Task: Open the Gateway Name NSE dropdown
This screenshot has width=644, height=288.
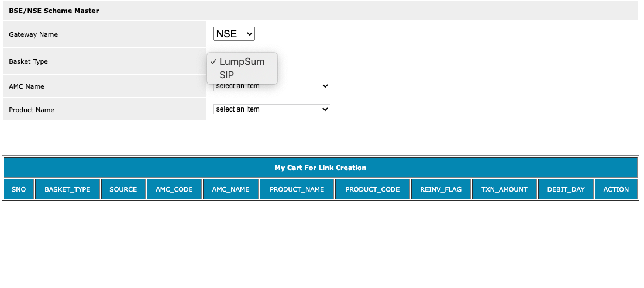Action: (x=234, y=34)
